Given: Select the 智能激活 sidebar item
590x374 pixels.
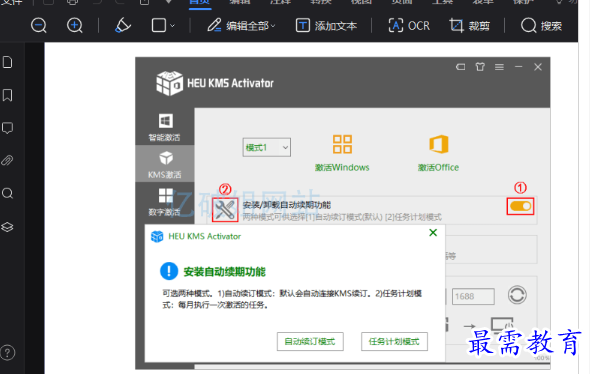Looking at the screenshot, I should [165, 127].
